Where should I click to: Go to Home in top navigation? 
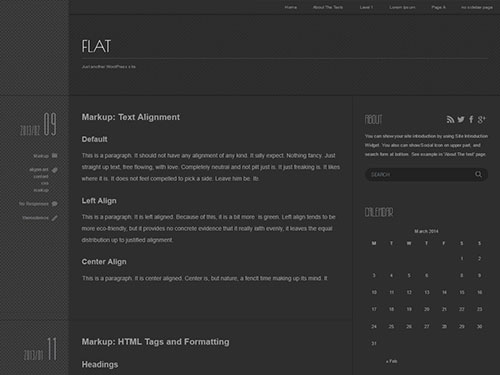coord(291,7)
